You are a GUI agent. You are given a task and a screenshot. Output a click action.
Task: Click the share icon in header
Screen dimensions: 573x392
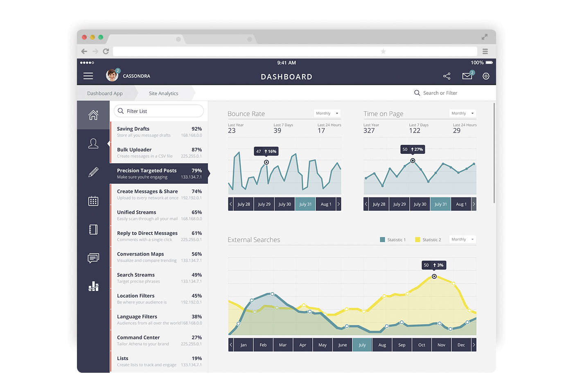pos(447,76)
